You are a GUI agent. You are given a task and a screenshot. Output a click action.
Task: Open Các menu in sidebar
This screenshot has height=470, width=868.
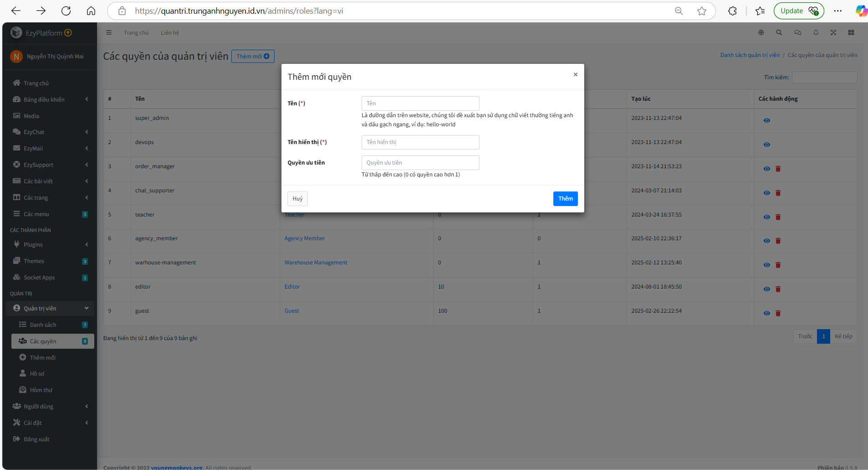50,214
